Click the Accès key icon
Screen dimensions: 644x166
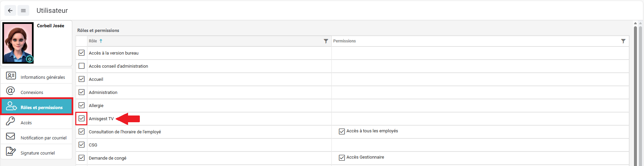click(x=11, y=121)
